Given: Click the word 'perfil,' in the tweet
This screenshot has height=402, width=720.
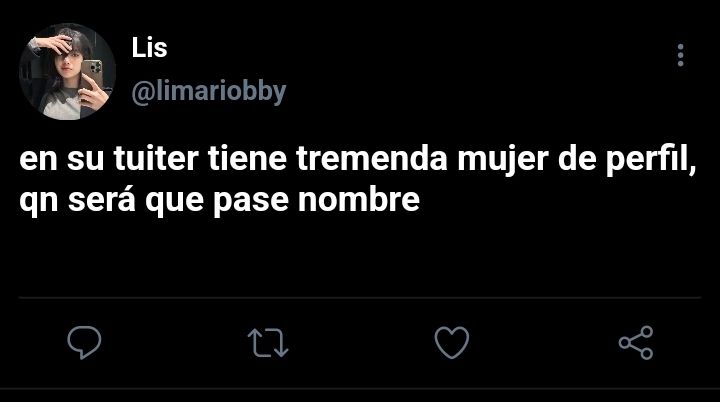Looking at the screenshot, I should point(651,159).
